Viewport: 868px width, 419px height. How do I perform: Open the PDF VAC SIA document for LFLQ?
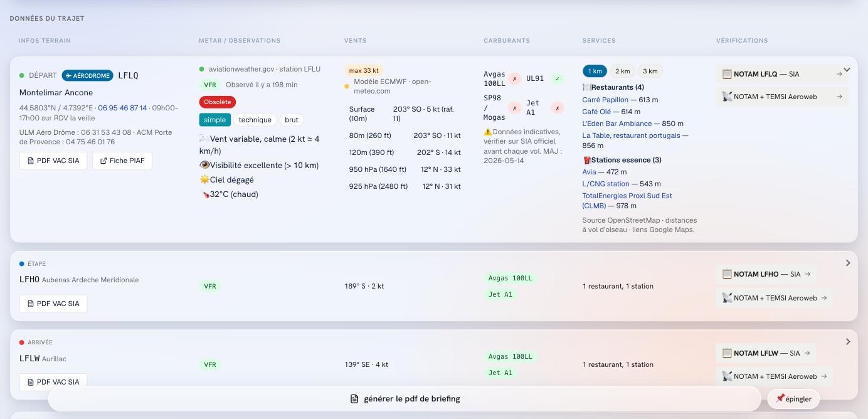[x=53, y=161]
